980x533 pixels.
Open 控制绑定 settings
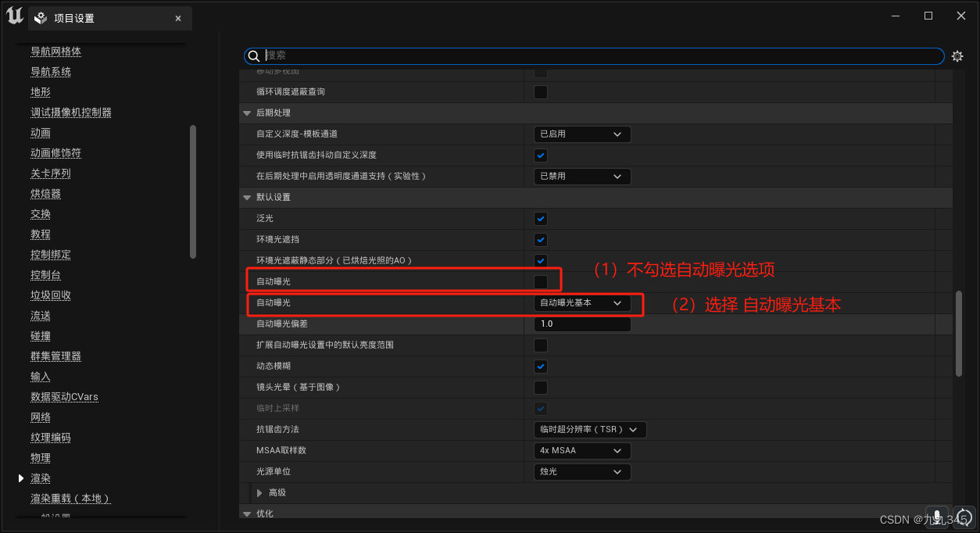point(51,255)
